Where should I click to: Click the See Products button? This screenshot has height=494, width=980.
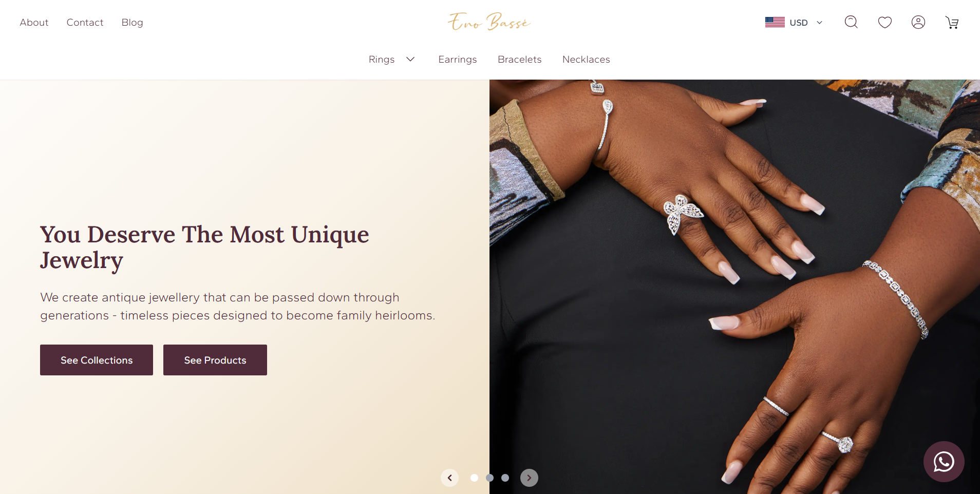point(215,360)
